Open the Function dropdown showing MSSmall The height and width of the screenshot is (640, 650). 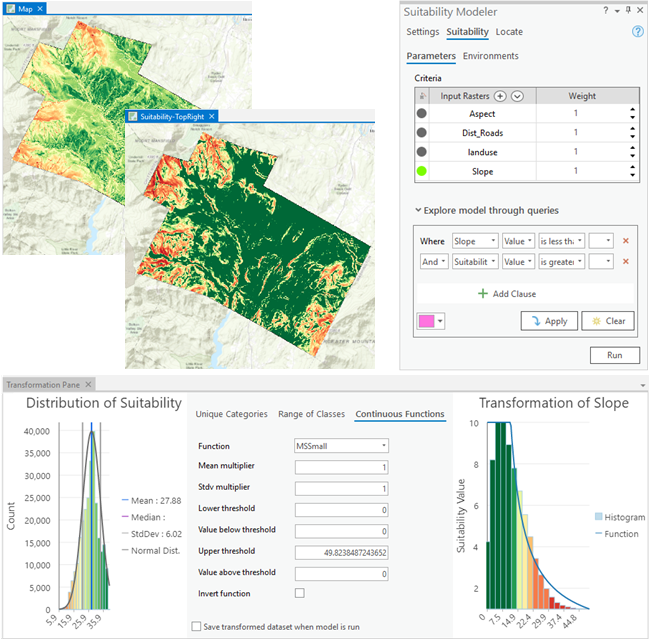pyautogui.click(x=341, y=446)
